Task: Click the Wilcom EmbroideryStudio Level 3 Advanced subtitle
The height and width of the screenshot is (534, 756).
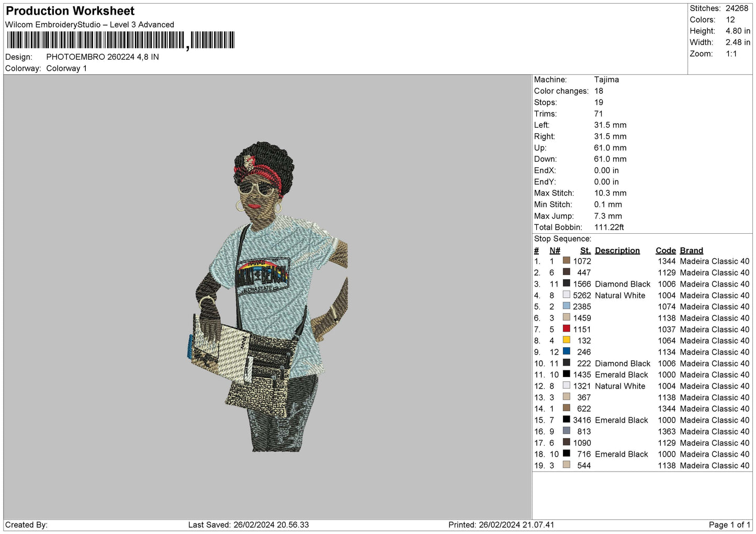Action: click(89, 25)
